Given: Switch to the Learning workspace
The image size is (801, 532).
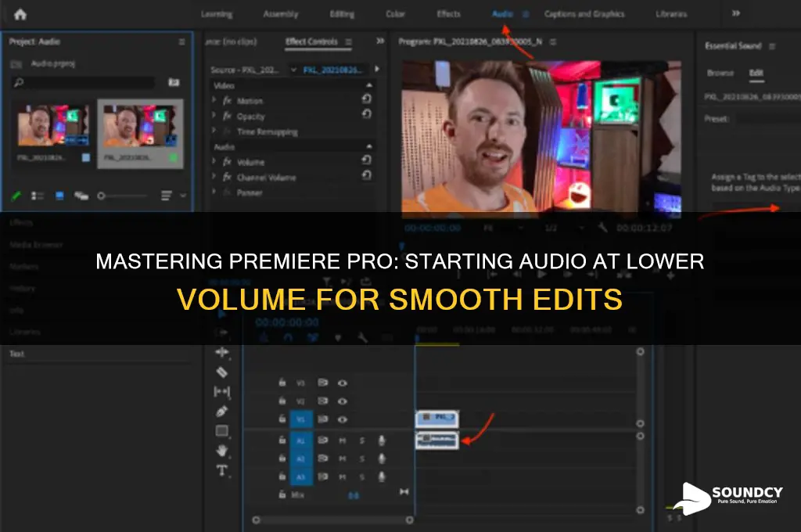Looking at the screenshot, I should (217, 14).
